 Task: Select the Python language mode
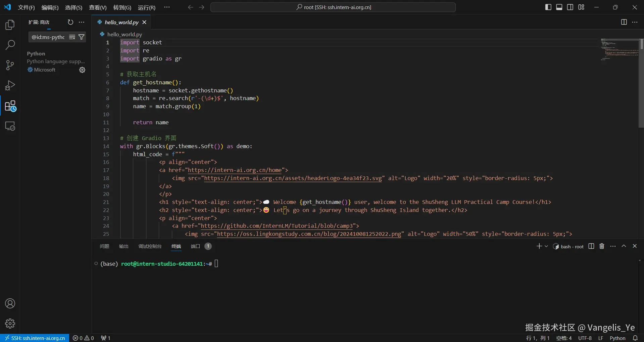pos(617,338)
